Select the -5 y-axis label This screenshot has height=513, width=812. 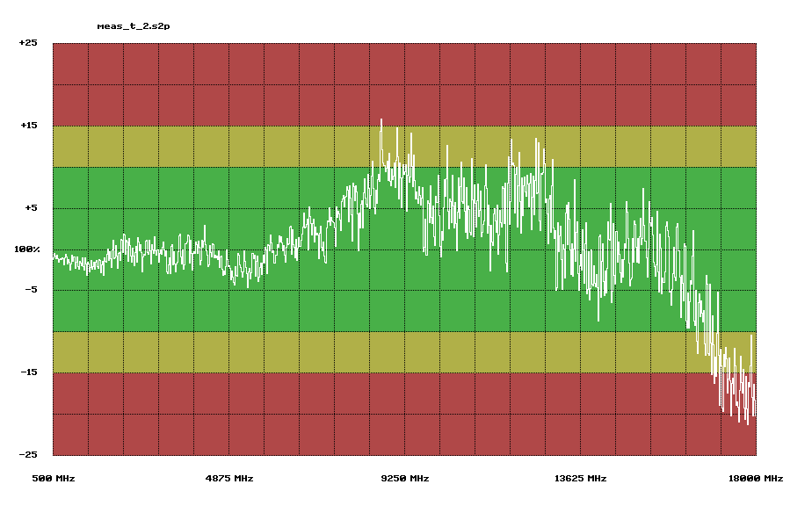31,290
